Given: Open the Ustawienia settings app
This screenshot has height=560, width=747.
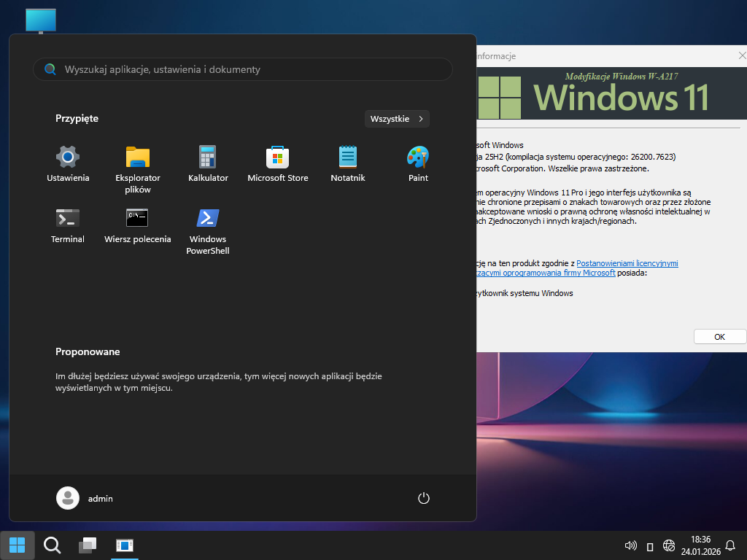Looking at the screenshot, I should pyautogui.click(x=68, y=163).
